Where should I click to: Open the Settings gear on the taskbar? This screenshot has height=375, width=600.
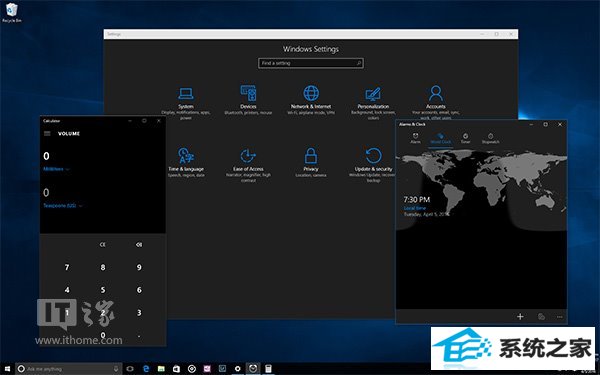coord(238,369)
